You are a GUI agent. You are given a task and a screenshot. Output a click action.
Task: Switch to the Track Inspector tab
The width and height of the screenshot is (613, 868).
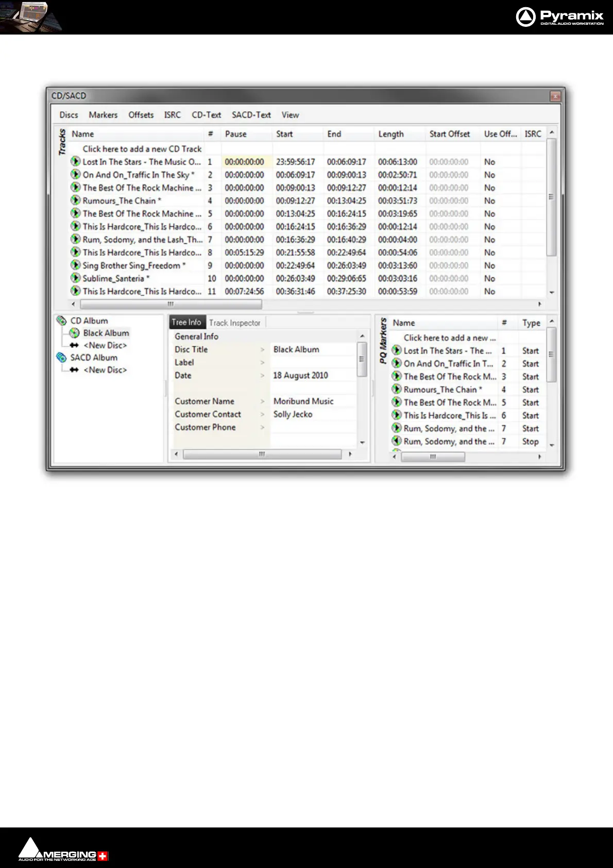(235, 323)
